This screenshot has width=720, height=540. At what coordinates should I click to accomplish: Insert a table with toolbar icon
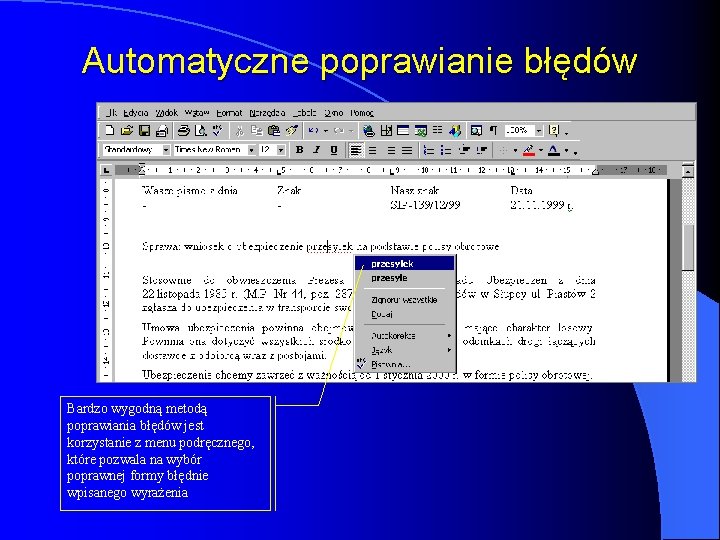tap(403, 131)
